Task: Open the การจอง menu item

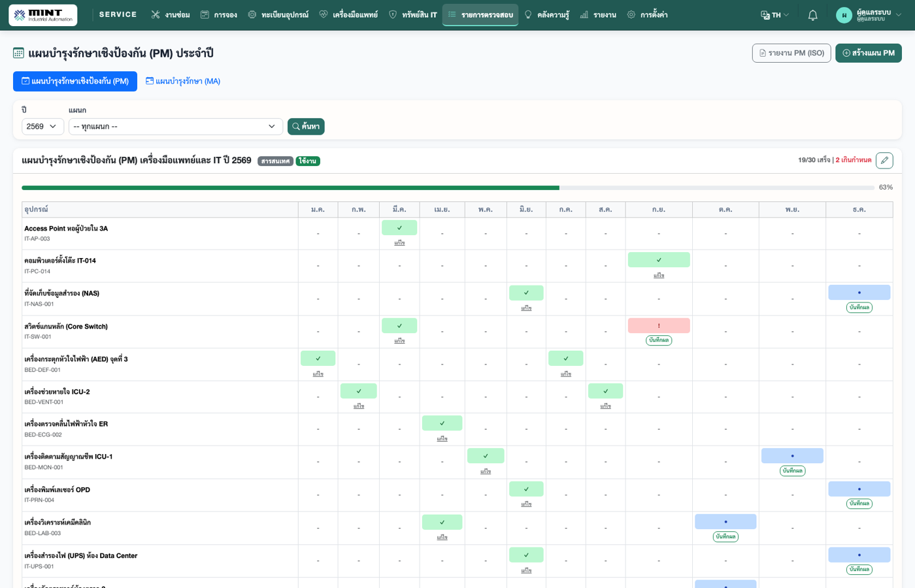Action: tap(219, 15)
